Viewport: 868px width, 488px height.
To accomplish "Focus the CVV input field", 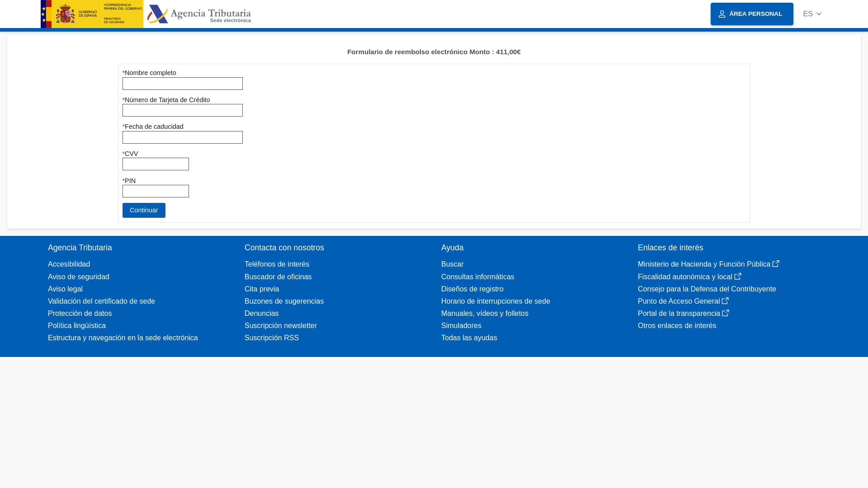I will [x=156, y=164].
